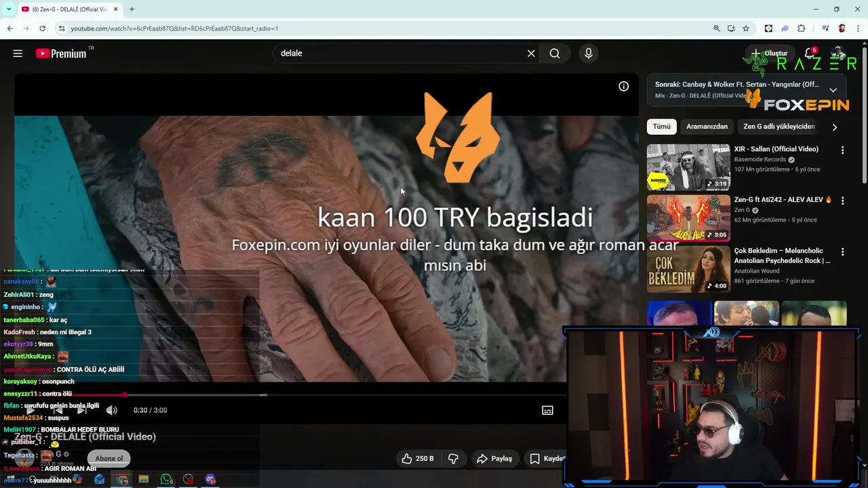The width and height of the screenshot is (868, 488).
Task: Collapse the Mix playlist panel
Action: click(x=833, y=89)
